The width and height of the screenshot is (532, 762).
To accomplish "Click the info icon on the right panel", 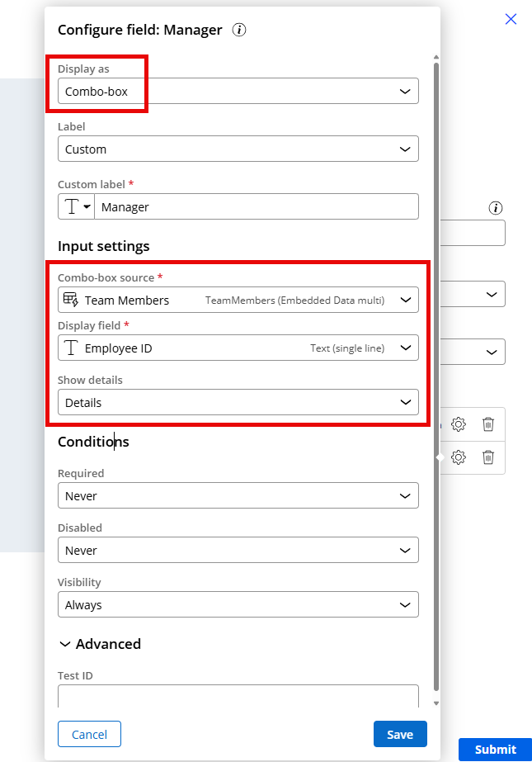I will coord(495,208).
